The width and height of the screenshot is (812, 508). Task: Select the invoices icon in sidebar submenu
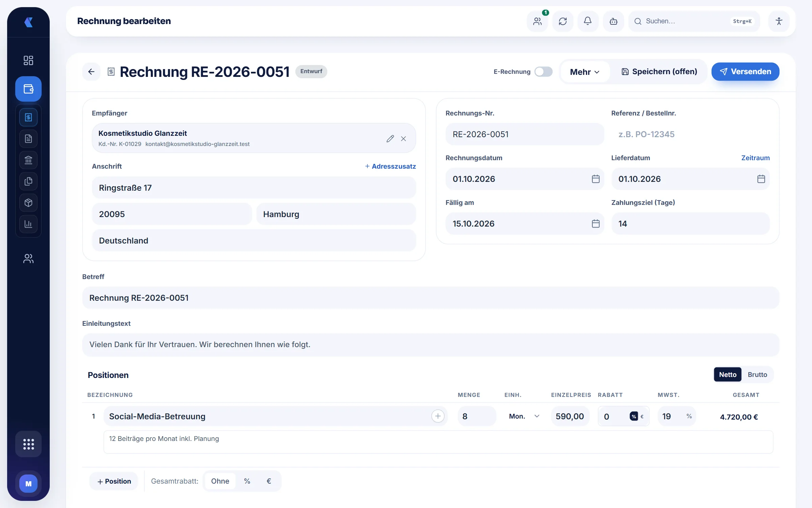point(28,117)
